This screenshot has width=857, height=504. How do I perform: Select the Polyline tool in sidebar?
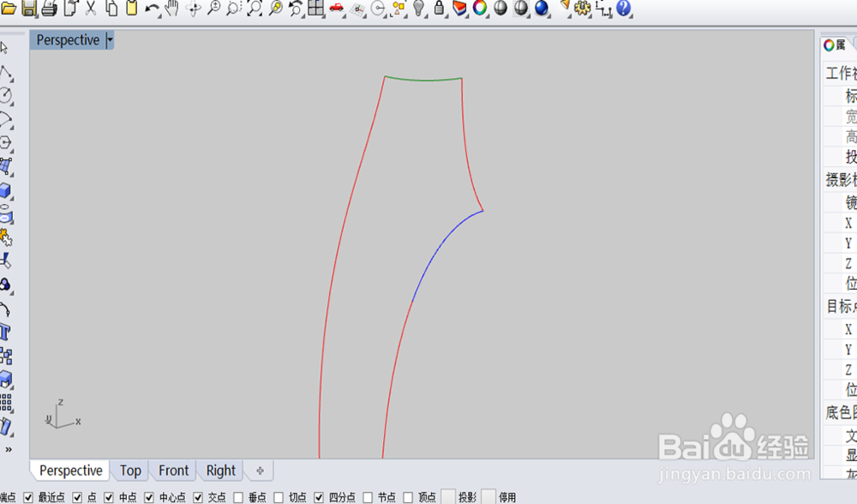click(5, 73)
